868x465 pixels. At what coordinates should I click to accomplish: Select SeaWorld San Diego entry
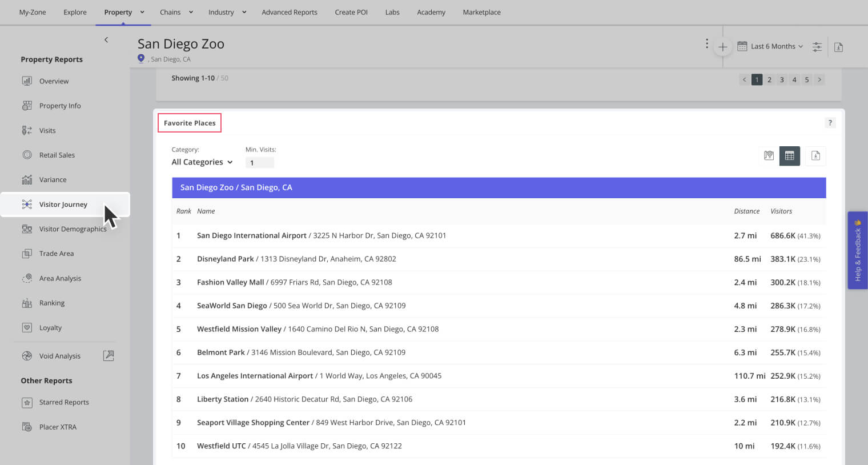tap(499, 306)
